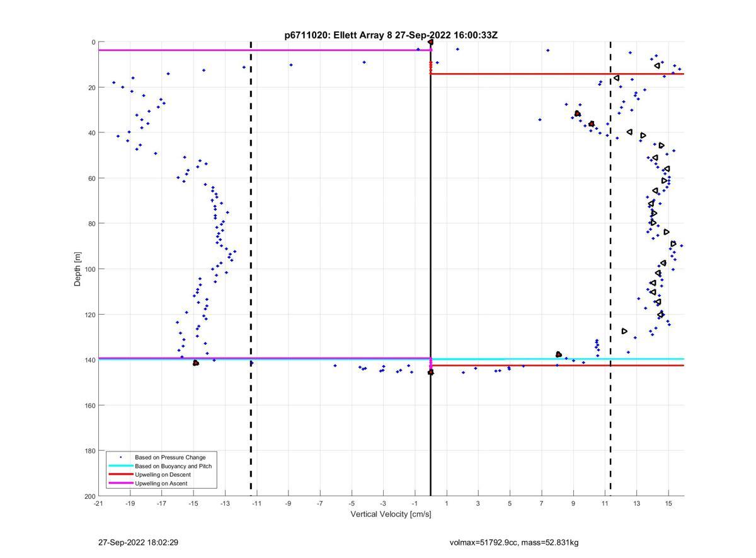The image size is (756, 558).
Task: Click the dashed vertical line near 11 cm/s
Action: pyautogui.click(x=610, y=269)
